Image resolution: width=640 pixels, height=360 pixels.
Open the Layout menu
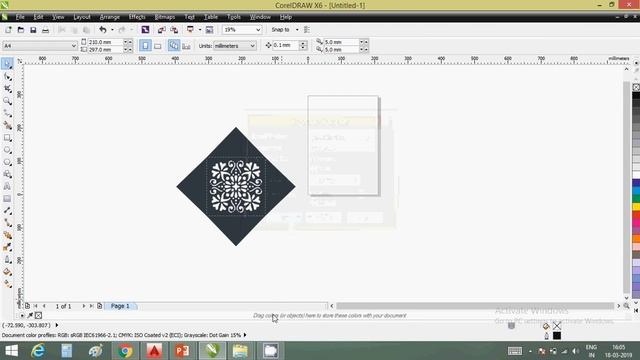pyautogui.click(x=82, y=17)
